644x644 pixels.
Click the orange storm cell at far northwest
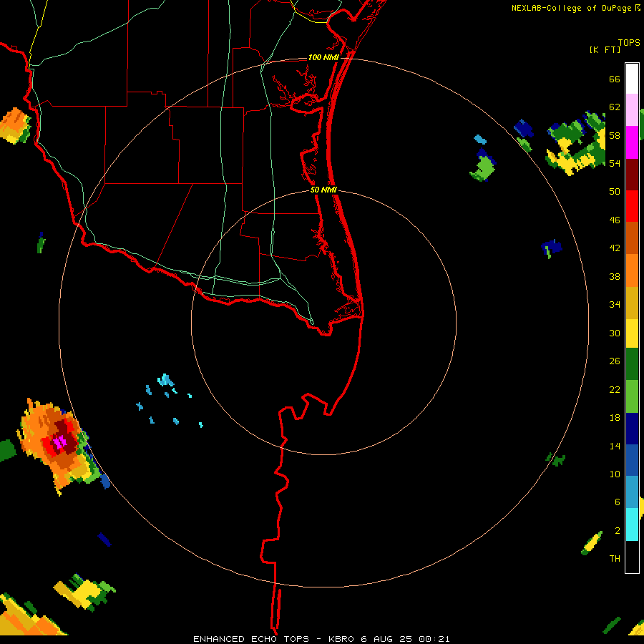coord(15,126)
